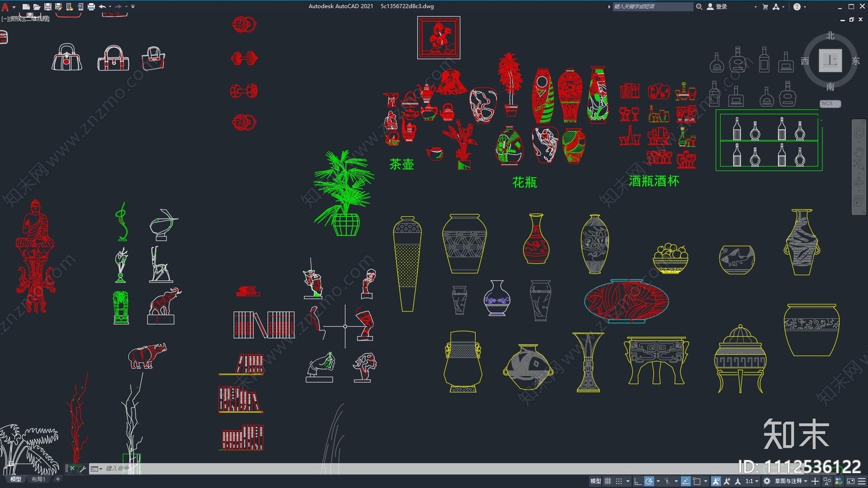Open command line customize wrench icon

[x=82, y=468]
